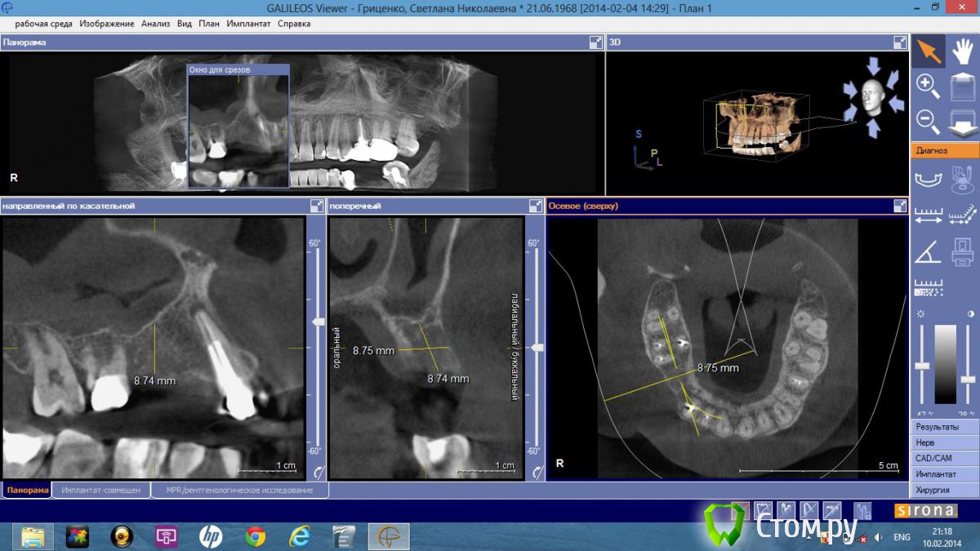Select the distance measurement ruler tool

pyautogui.click(x=928, y=215)
